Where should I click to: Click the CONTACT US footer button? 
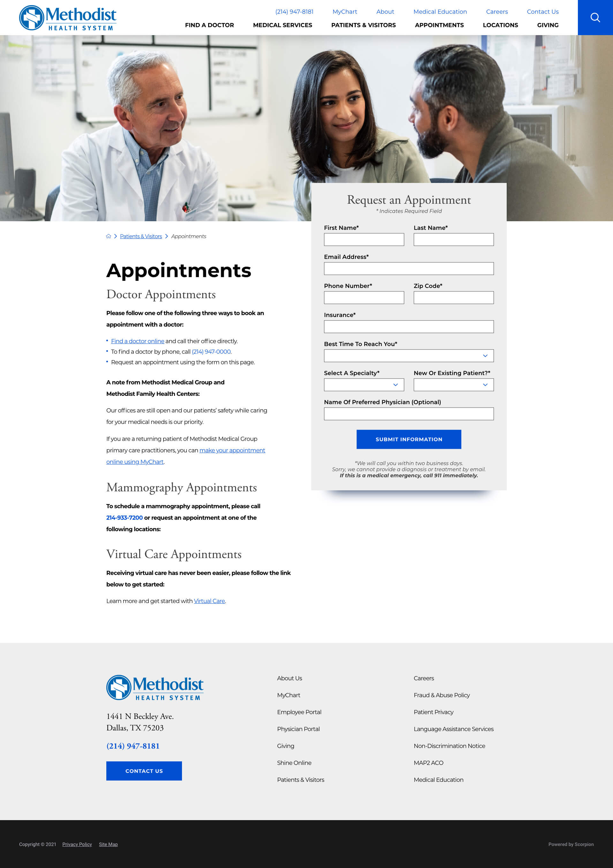coord(144,771)
